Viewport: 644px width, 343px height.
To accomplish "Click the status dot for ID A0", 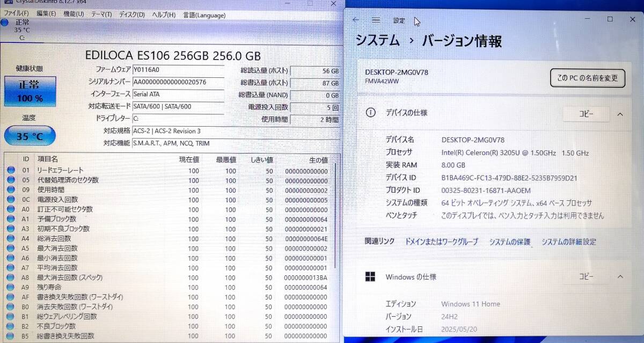I will (11, 209).
